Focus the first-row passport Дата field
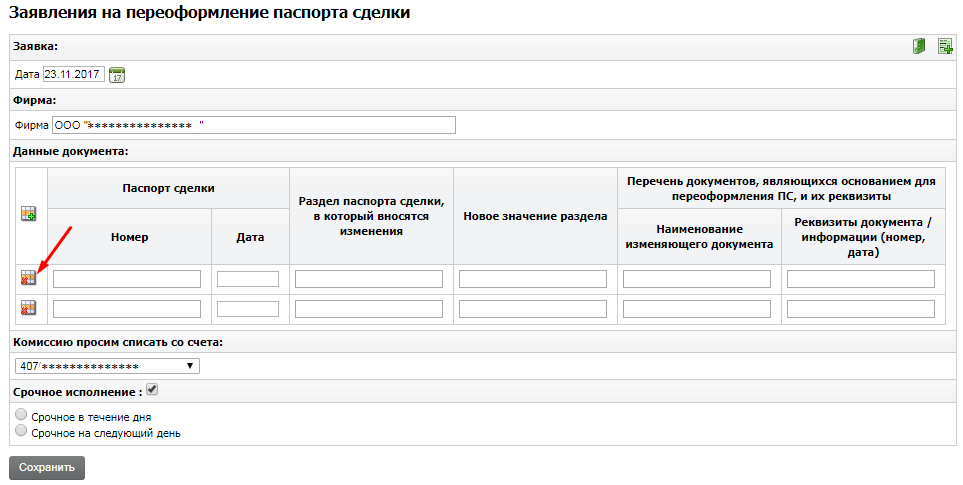The width and height of the screenshot is (963, 485). (248, 279)
